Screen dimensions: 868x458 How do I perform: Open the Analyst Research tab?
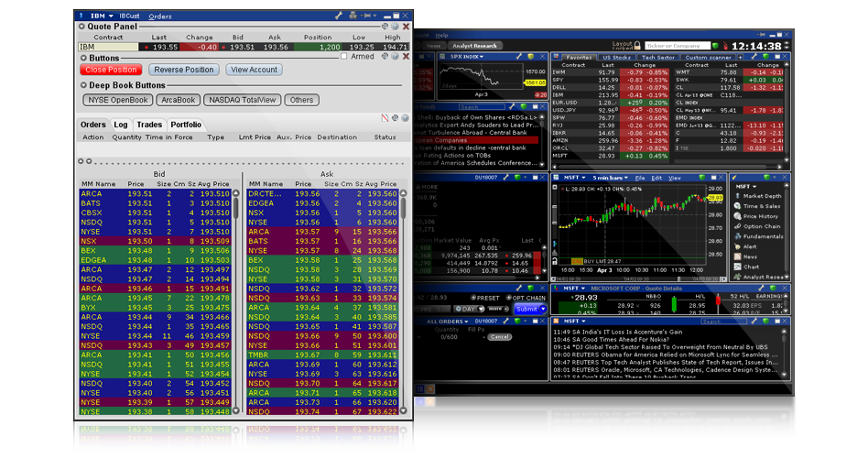[474, 46]
